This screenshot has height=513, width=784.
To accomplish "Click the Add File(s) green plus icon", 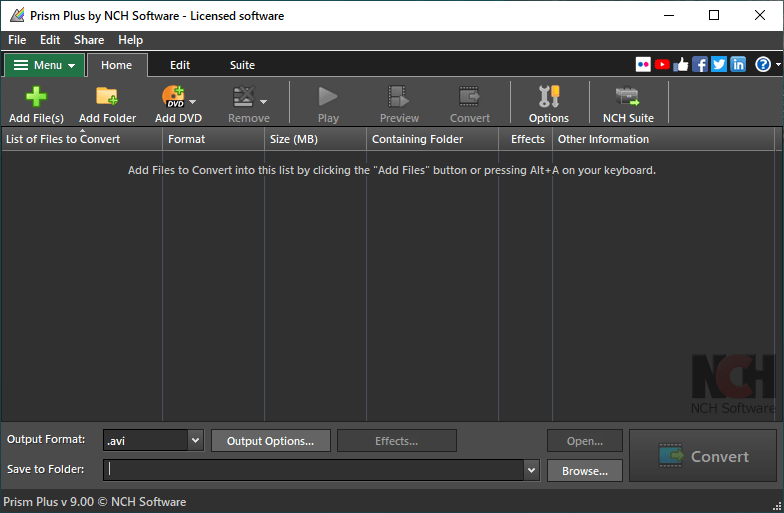I will point(36,96).
